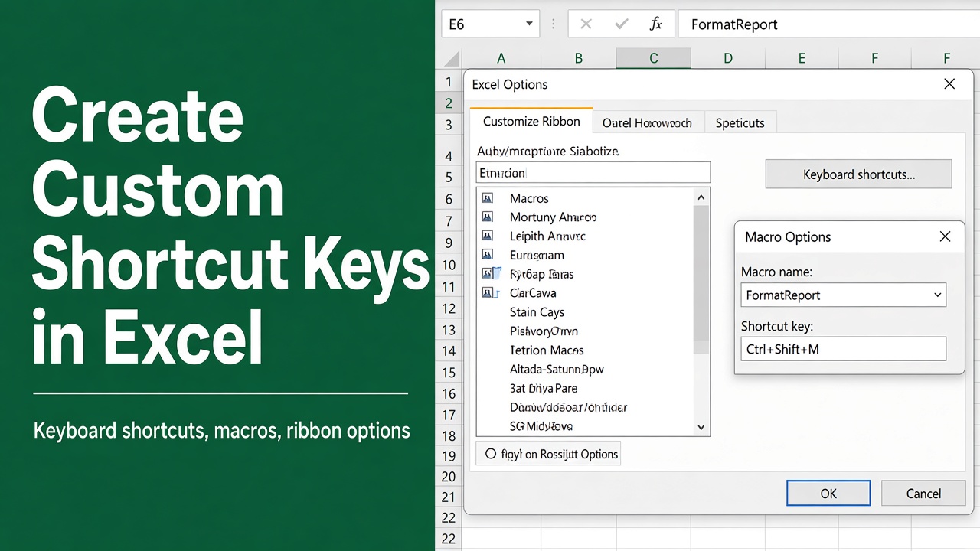This screenshot has width=980, height=551.
Task: Open the second Excel Options tab
Action: pyautogui.click(x=647, y=122)
